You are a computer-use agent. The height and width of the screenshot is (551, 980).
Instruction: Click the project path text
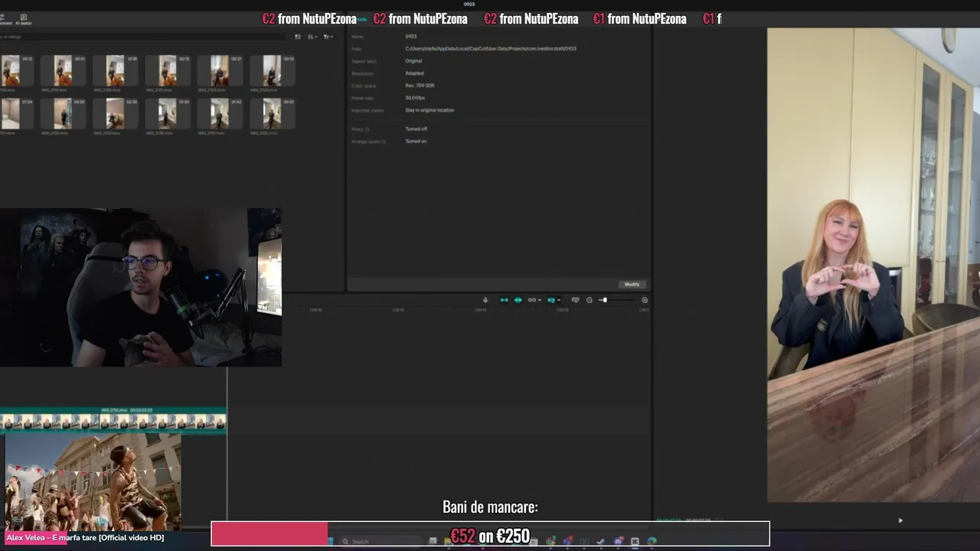click(x=491, y=48)
